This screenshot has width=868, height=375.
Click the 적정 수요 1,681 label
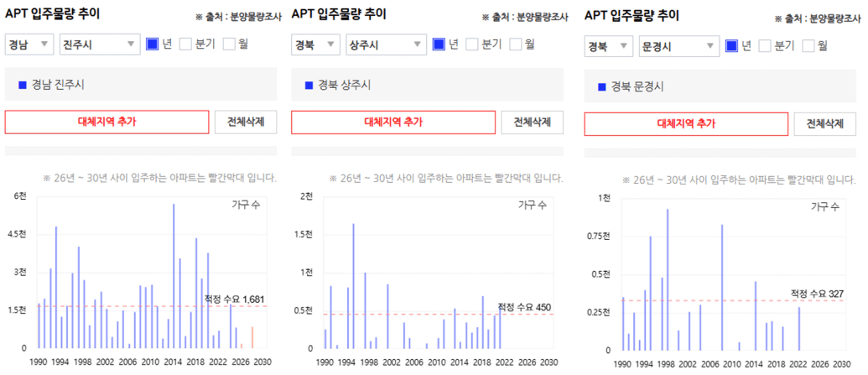pos(236,299)
